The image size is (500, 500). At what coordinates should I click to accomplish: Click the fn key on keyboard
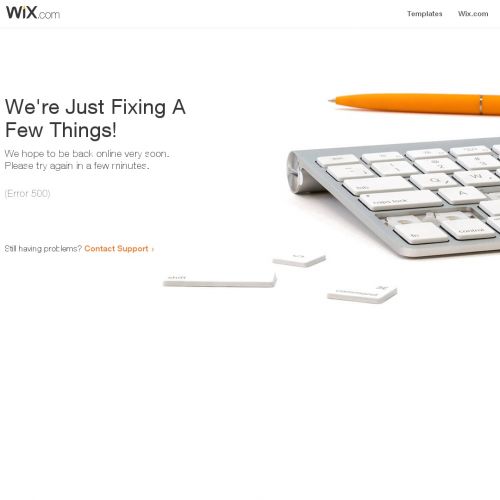pyautogui.click(x=420, y=233)
